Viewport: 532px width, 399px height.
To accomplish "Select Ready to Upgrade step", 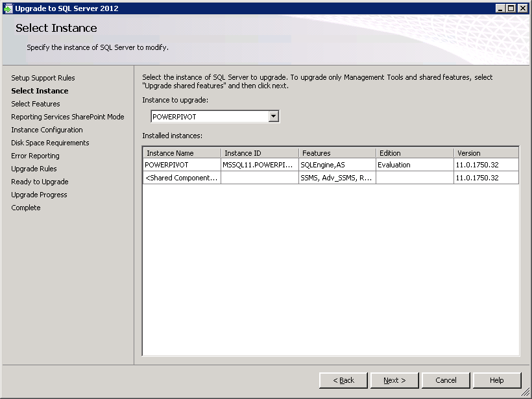I will [40, 182].
